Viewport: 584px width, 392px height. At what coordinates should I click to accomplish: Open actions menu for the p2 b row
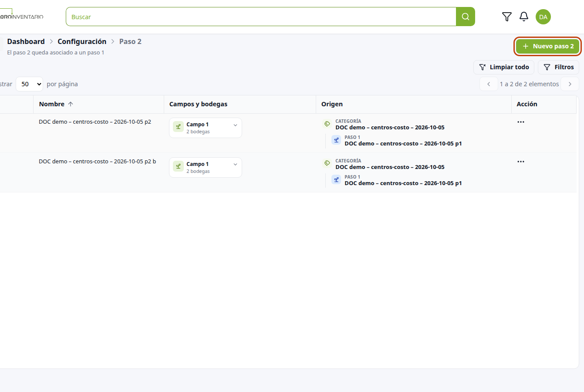520,162
